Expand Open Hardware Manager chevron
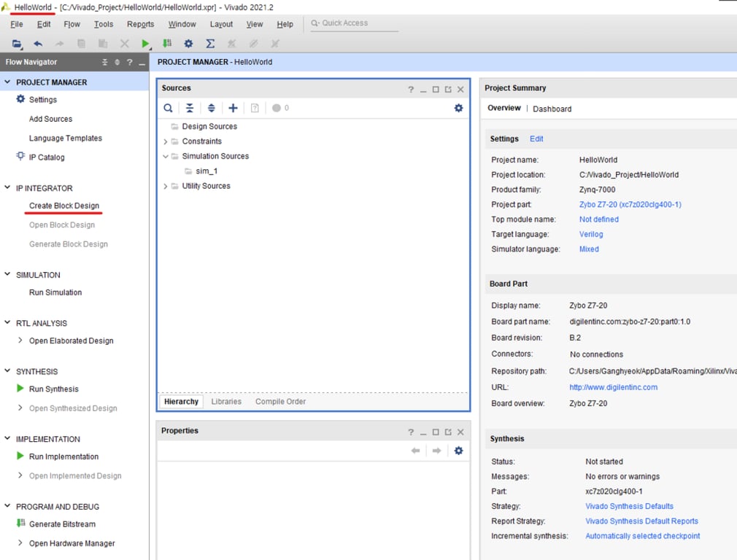This screenshot has width=737, height=560. pos(20,542)
